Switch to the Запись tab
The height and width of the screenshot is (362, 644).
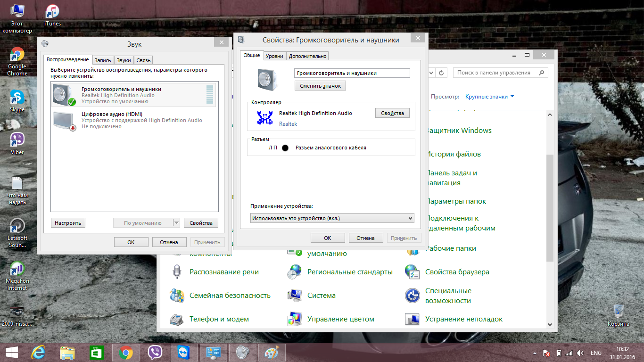tap(102, 60)
